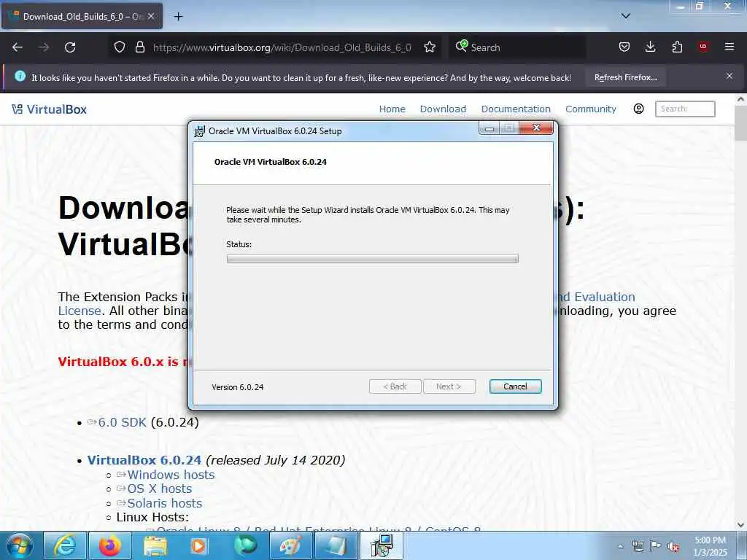The height and width of the screenshot is (560, 747).
Task: Launch Internet Explorer from the taskbar
Action: pyautogui.click(x=65, y=545)
